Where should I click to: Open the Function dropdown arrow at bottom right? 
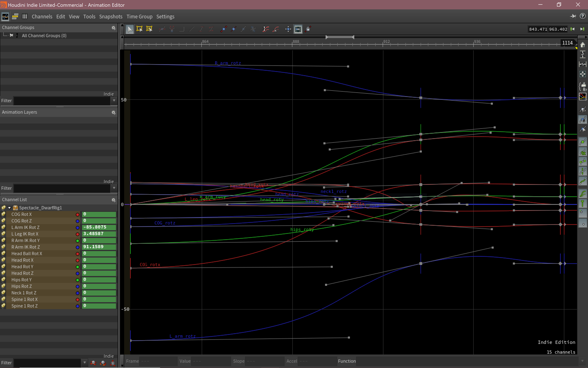point(582,361)
